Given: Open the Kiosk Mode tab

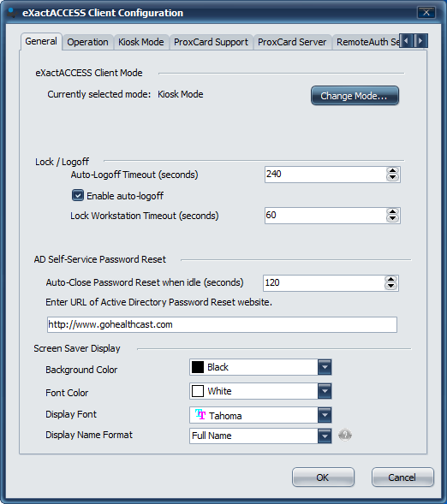Looking at the screenshot, I should [140, 42].
